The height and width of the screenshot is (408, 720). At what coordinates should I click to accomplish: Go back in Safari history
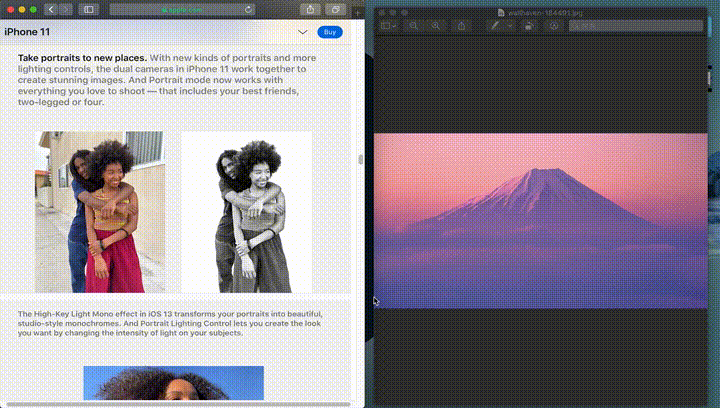tap(51, 9)
